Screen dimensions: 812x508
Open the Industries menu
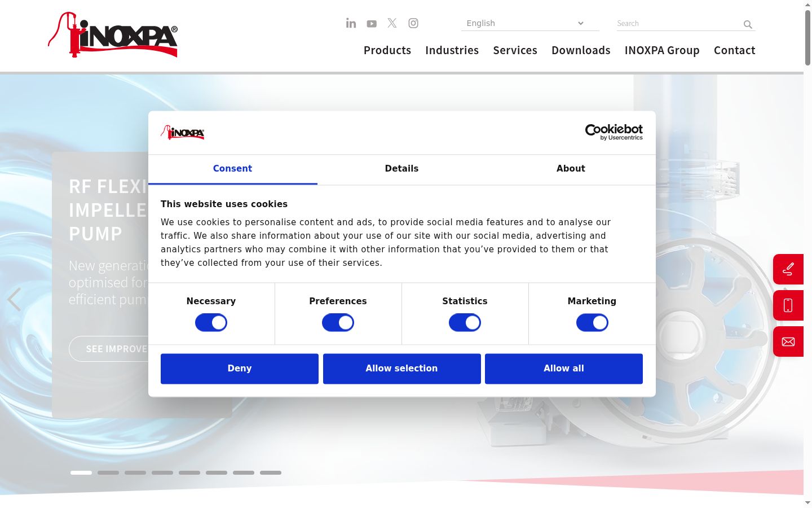[452, 50]
